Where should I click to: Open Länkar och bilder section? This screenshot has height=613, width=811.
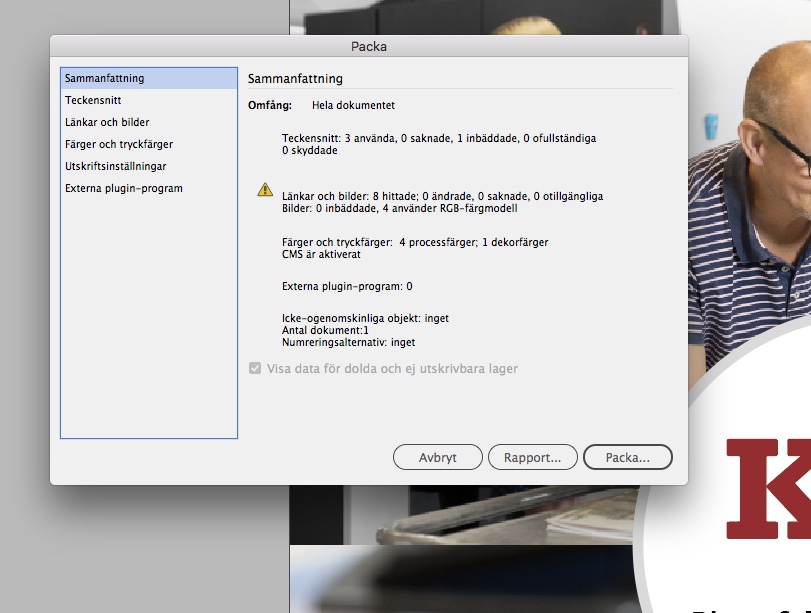coord(149,122)
